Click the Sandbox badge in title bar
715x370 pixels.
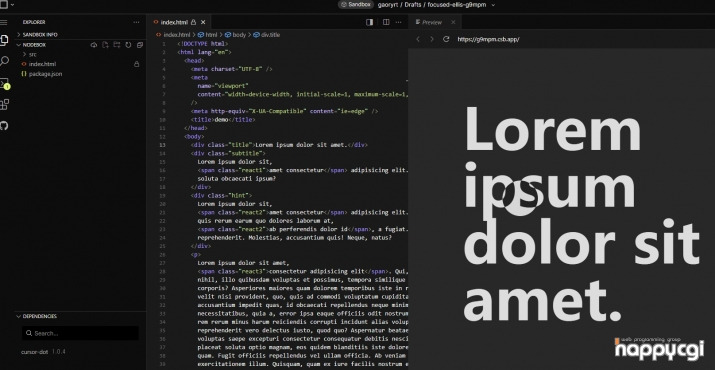[355, 5]
